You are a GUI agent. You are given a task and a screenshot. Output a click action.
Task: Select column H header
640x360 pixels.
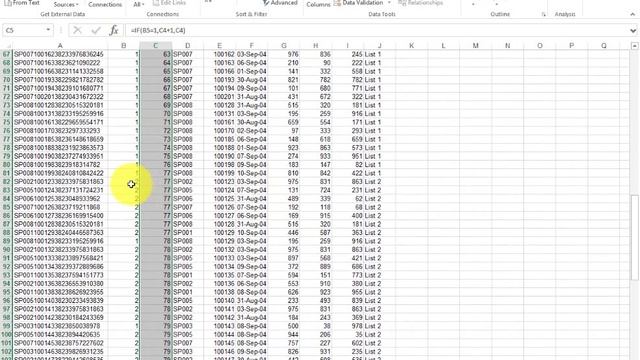point(316,46)
